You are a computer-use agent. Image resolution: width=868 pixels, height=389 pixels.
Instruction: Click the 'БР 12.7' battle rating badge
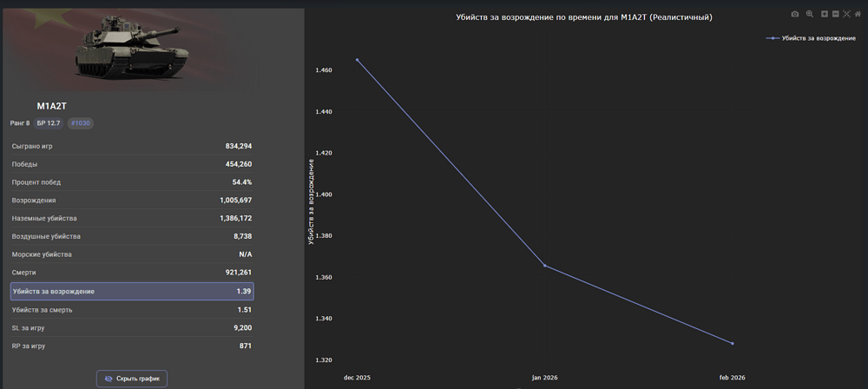pyautogui.click(x=49, y=123)
